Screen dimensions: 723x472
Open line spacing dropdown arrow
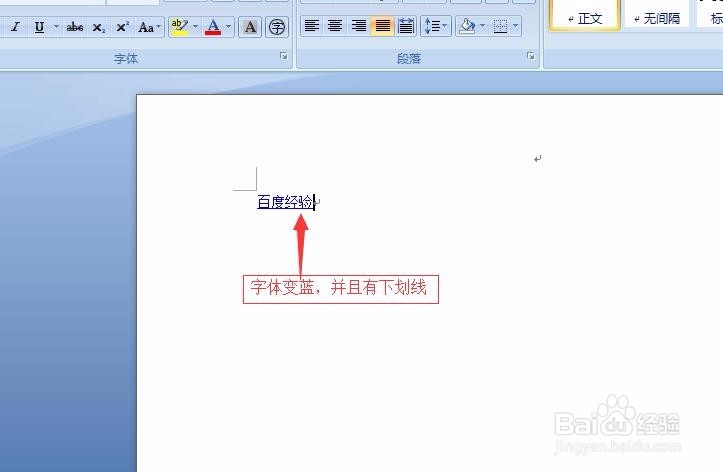445,26
